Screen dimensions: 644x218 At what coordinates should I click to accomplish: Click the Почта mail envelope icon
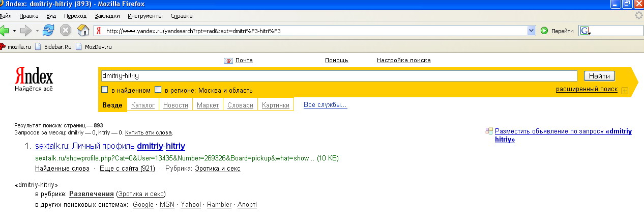pos(228,61)
